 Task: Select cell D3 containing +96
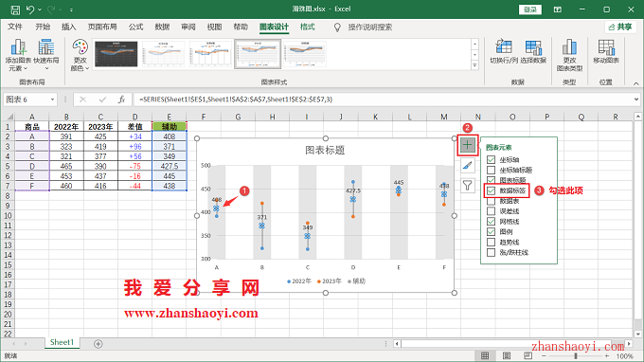tap(134, 146)
